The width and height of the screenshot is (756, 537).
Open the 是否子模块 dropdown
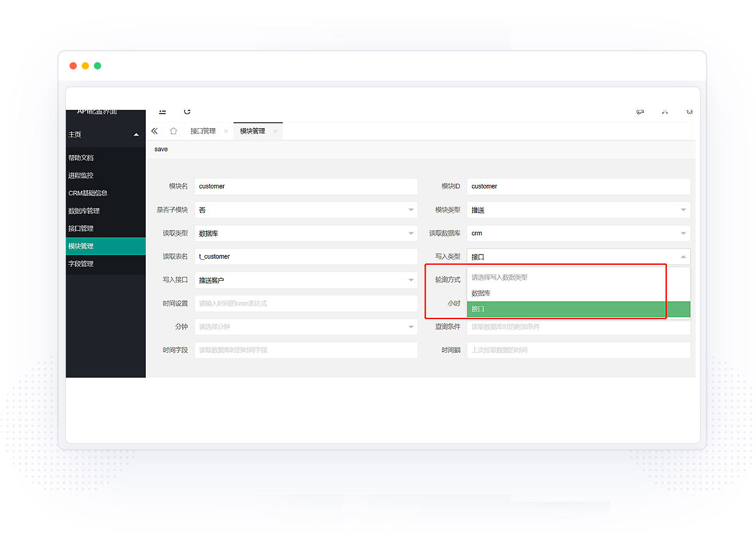tap(306, 210)
